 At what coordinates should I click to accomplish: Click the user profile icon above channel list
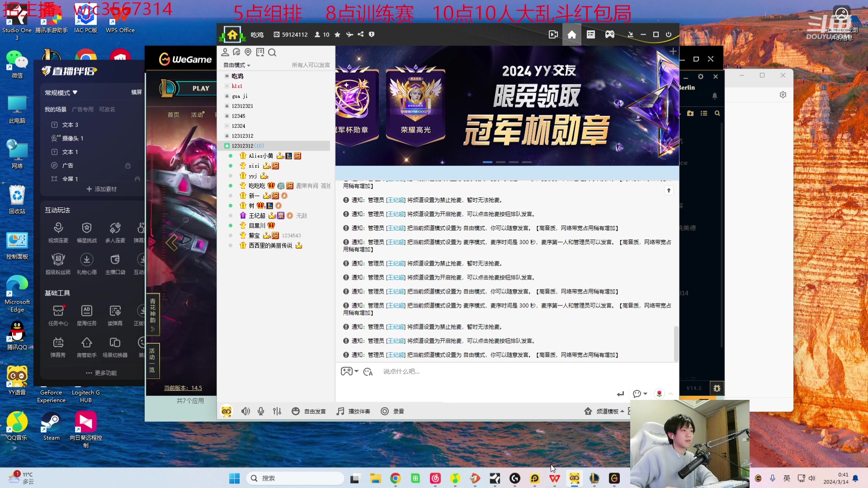pyautogui.click(x=225, y=52)
